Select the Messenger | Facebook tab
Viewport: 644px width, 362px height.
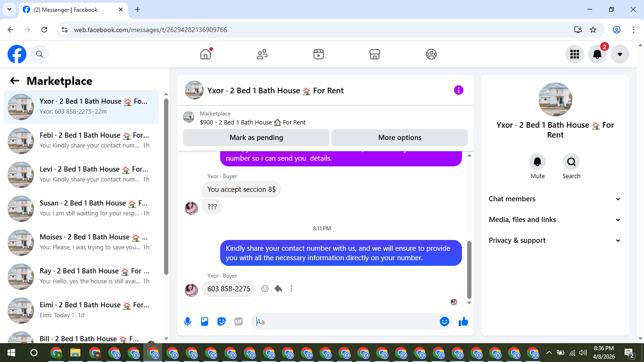[73, 9]
